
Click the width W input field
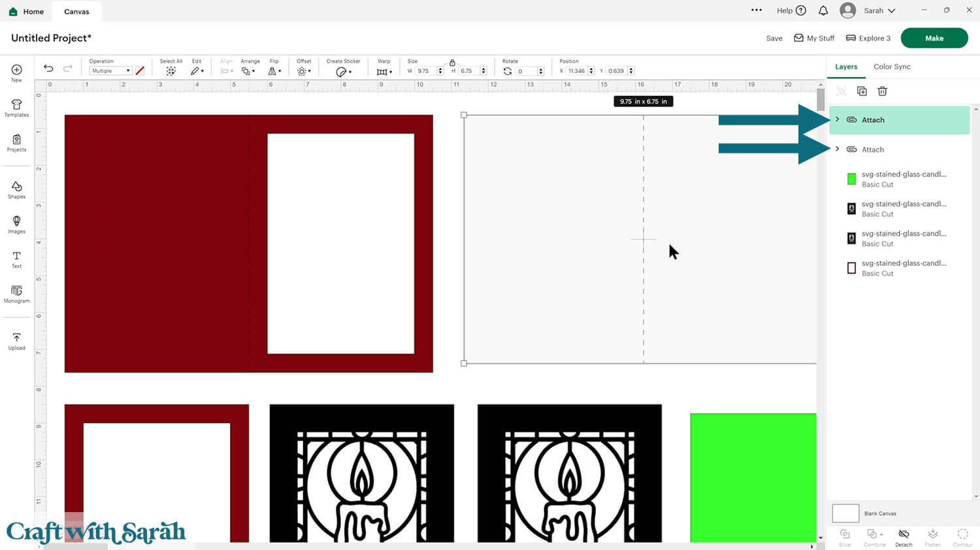(x=426, y=71)
